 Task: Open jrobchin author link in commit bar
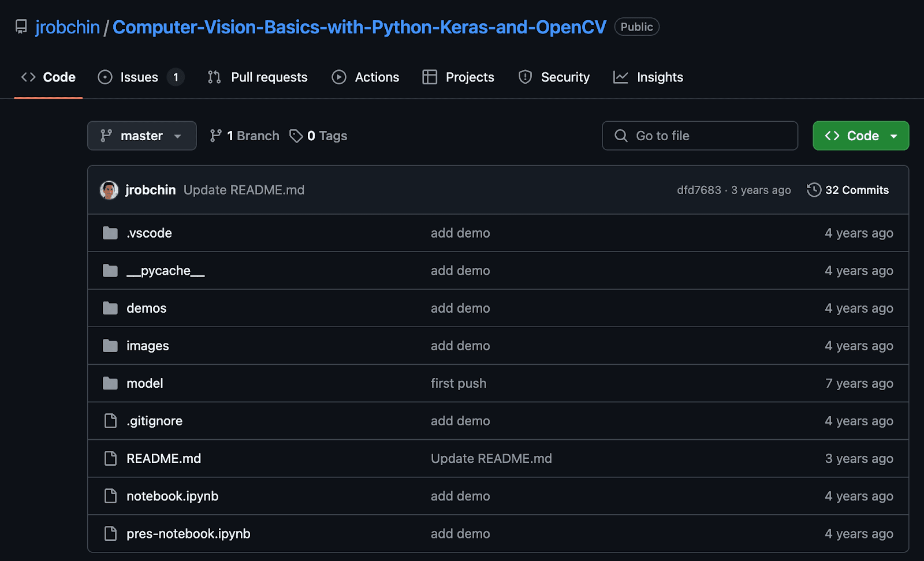click(151, 190)
